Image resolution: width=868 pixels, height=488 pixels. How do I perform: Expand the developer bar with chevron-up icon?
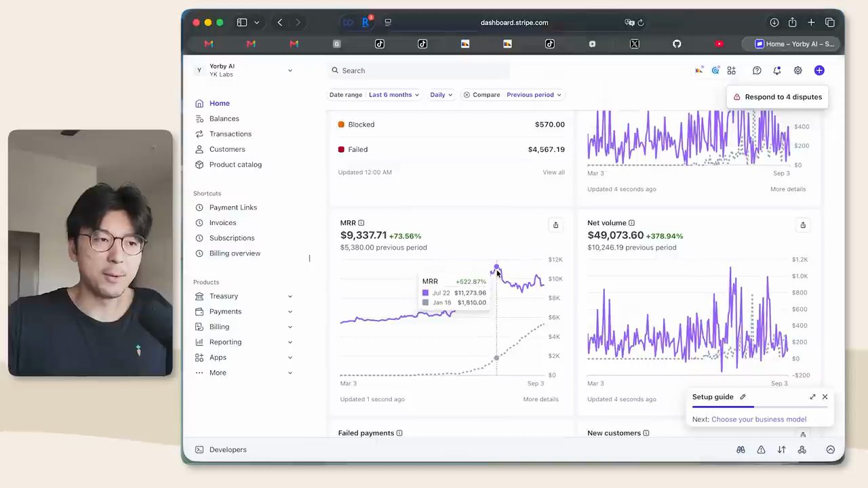[830, 450]
